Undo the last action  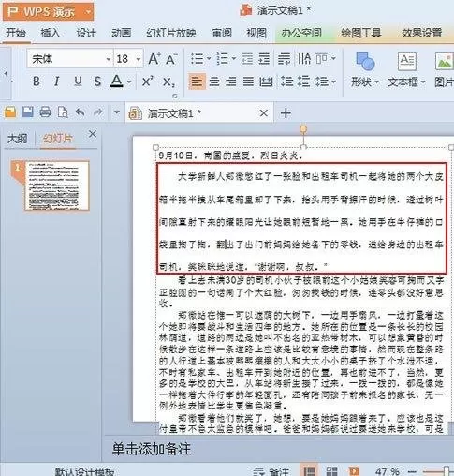pos(81,112)
